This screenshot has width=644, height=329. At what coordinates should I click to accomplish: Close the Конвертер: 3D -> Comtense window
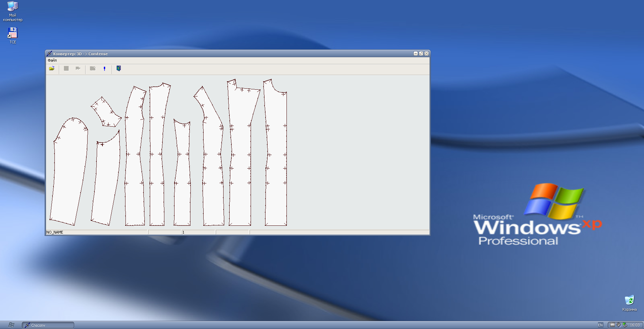pos(427,53)
